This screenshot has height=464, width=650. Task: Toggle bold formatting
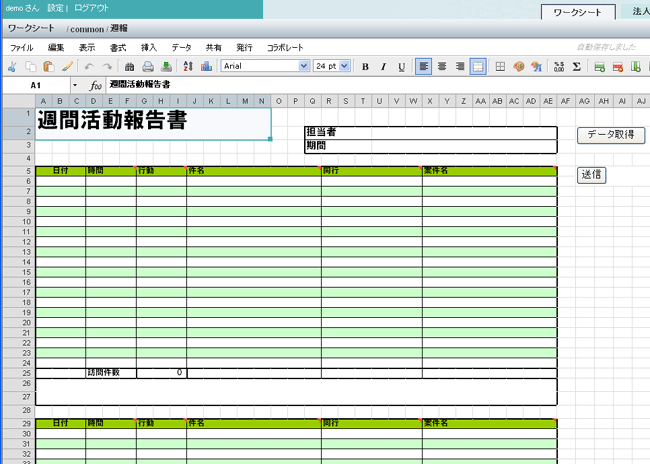[x=365, y=67]
